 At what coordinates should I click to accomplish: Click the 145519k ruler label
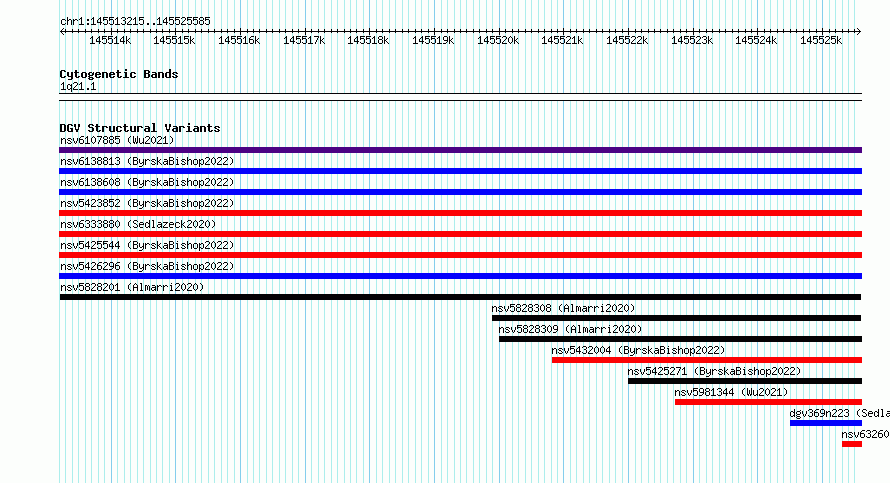[x=433, y=41]
